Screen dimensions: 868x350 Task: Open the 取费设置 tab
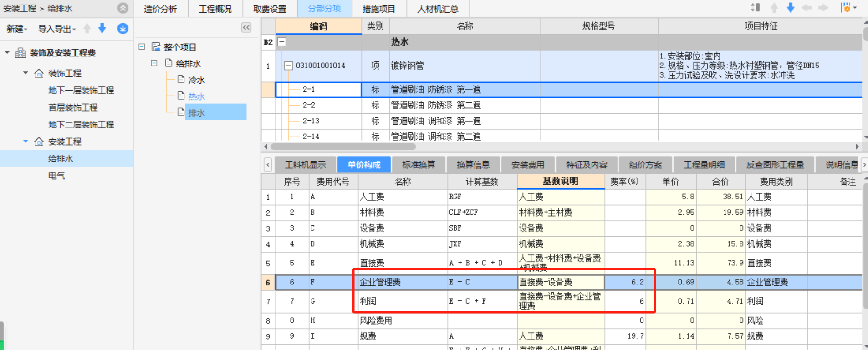pos(270,9)
